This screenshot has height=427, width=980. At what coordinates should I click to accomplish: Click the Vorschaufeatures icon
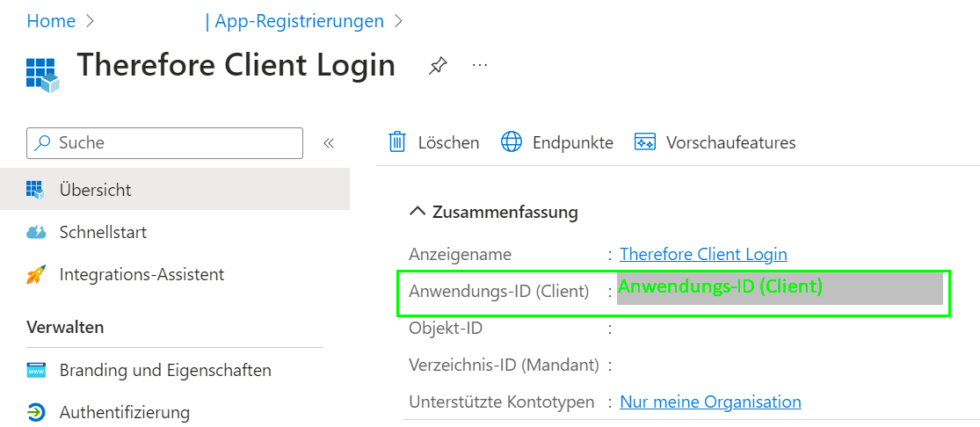coord(644,142)
